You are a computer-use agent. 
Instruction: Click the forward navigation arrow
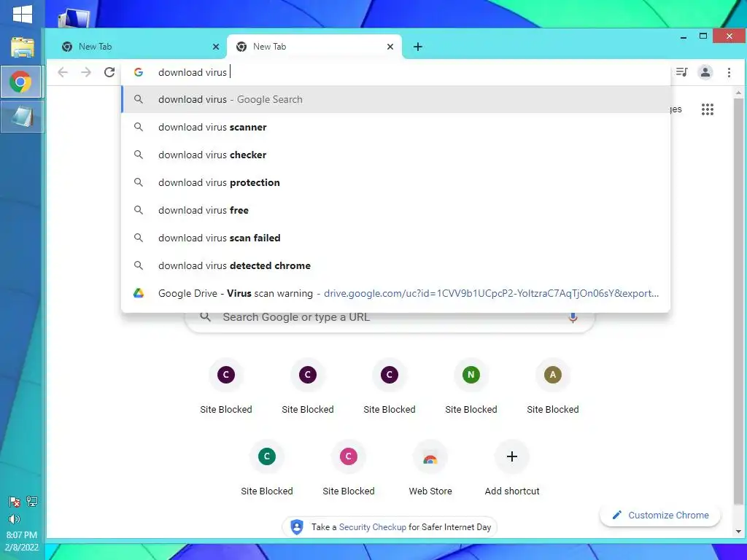tap(86, 72)
